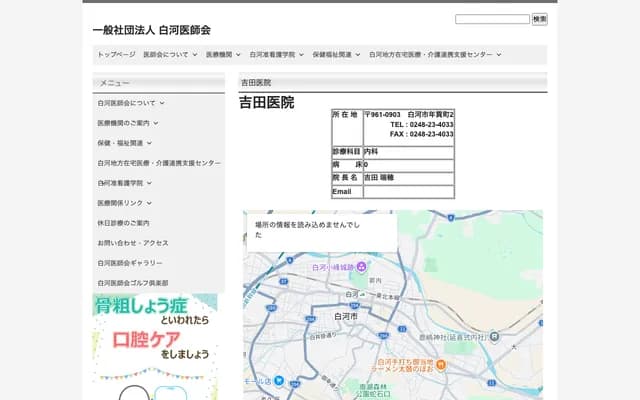Expand sidebar 白河医師会について submenu
The image size is (640, 400).
[131, 103]
